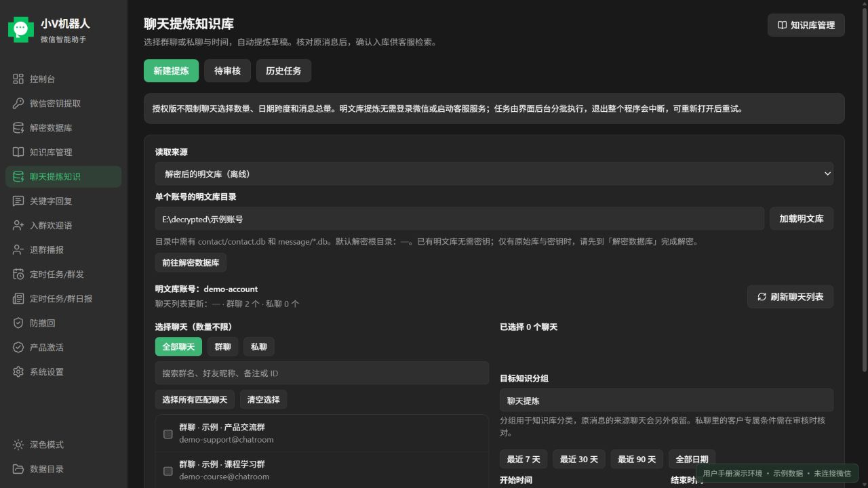Click the check-circle icon for 产品激活

(x=18, y=348)
